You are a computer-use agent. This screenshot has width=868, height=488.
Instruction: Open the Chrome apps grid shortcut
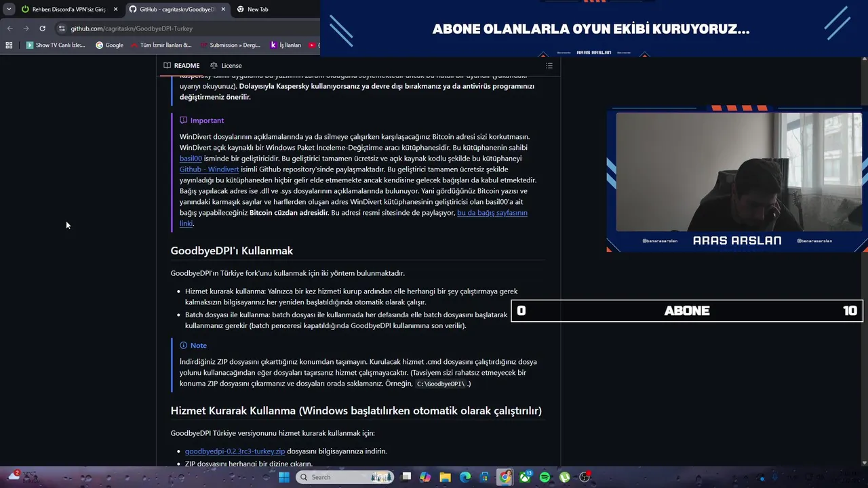click(x=9, y=45)
